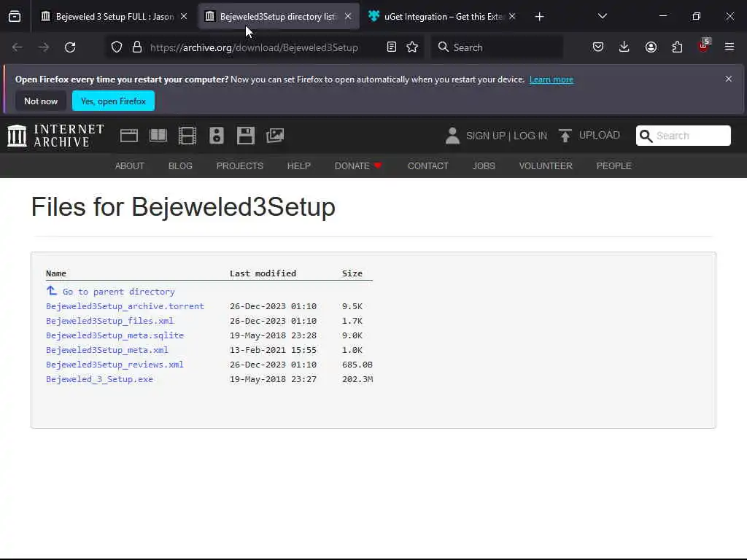Follow the Learn more link

click(x=551, y=79)
